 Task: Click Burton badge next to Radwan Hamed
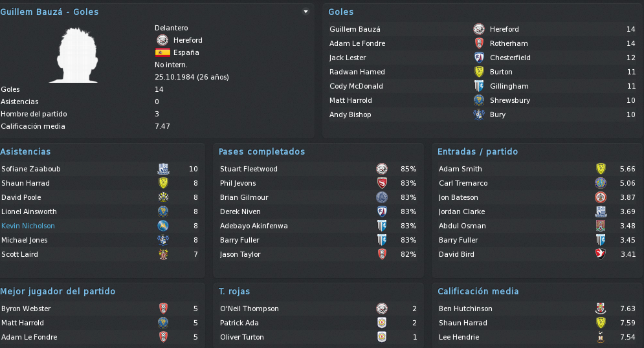pos(479,72)
